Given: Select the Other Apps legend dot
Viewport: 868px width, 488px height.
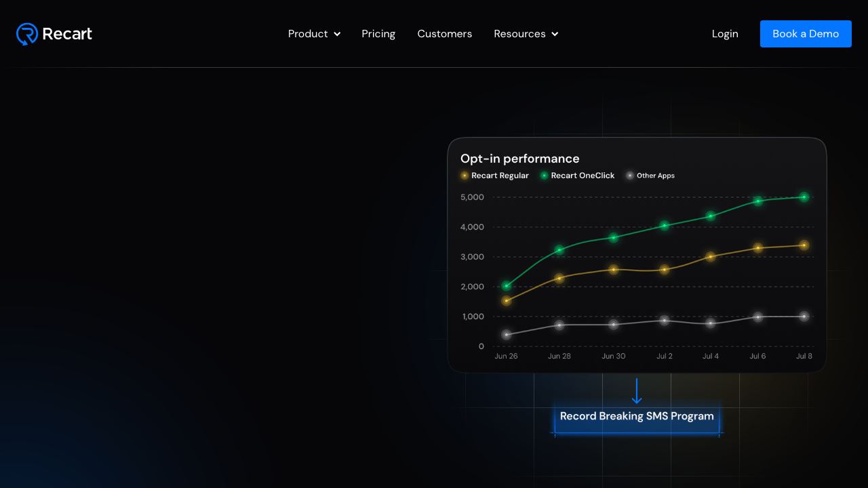Looking at the screenshot, I should click(x=630, y=176).
